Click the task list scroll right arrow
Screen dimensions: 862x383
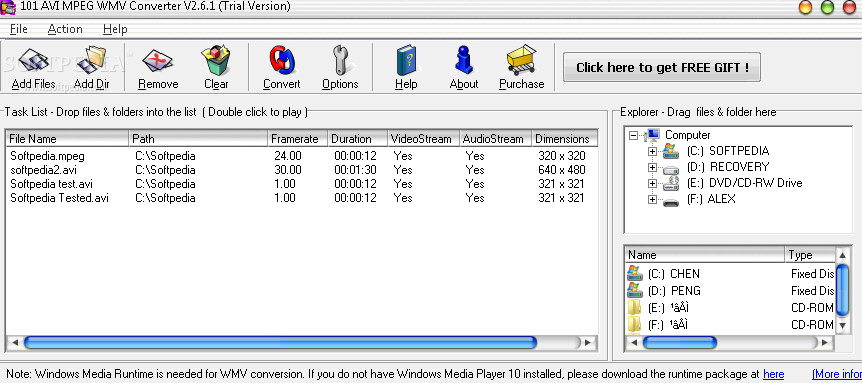pos(588,342)
